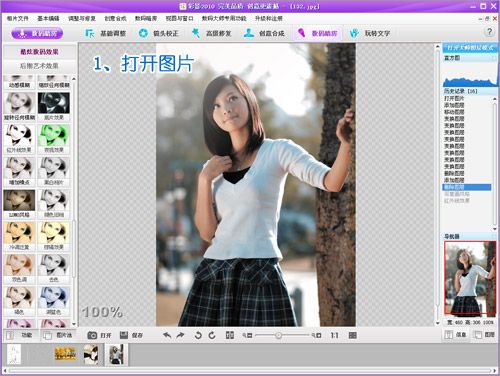Click the redo arrow in bottom toolbar
Image resolution: width=500 pixels, height=376 pixels.
point(180,335)
